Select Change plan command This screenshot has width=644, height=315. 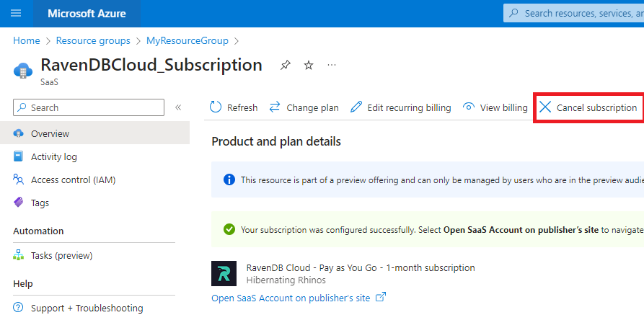coord(304,107)
